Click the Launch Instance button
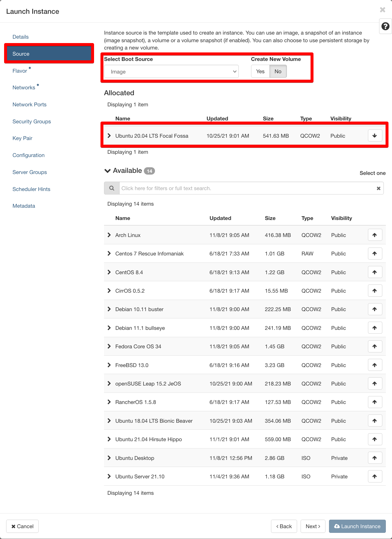 [x=357, y=526]
